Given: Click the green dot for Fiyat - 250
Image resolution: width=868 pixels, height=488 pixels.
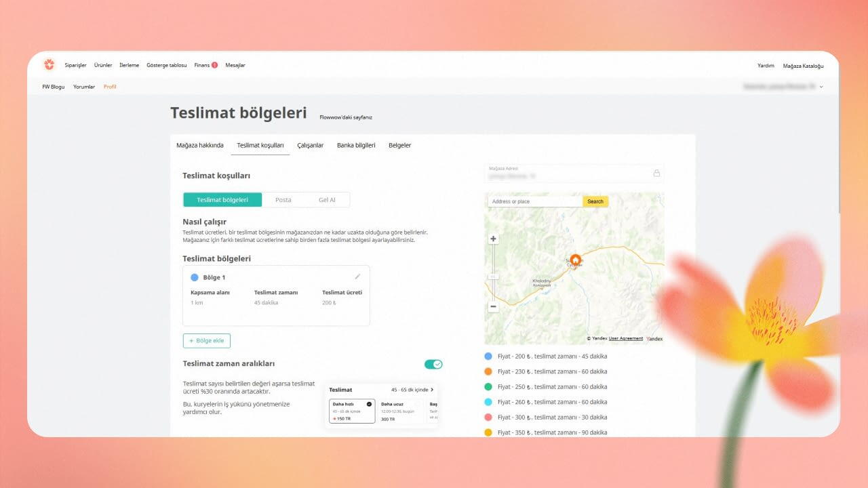Looking at the screenshot, I should point(488,386).
